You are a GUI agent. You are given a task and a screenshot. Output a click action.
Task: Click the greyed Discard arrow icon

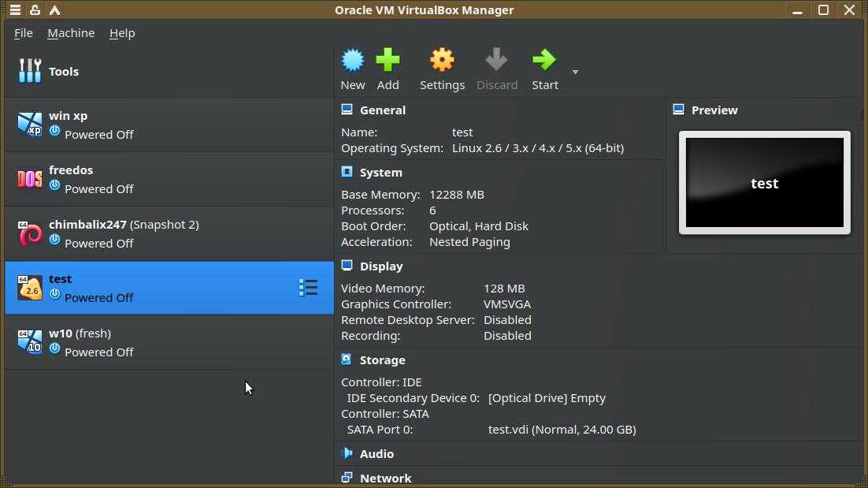(x=496, y=60)
